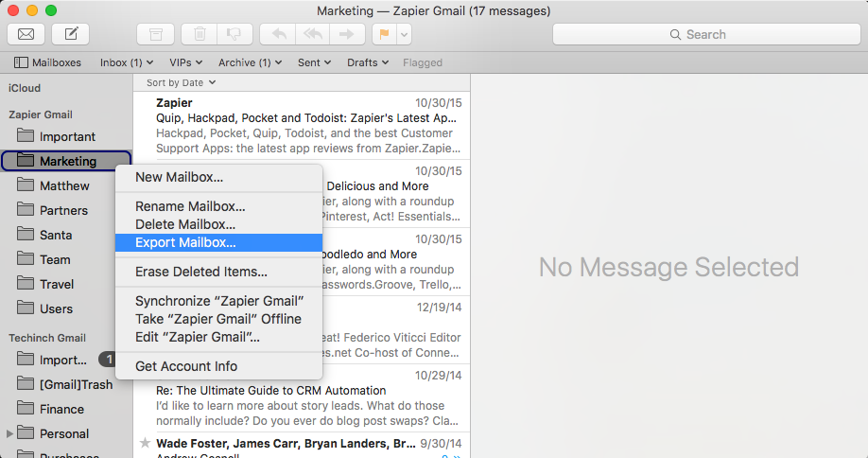Click the Get Mail envelope icon
868x458 pixels.
pos(26,34)
